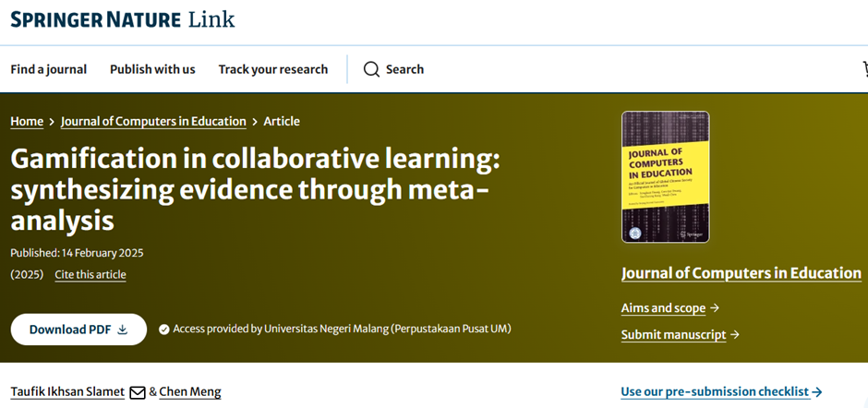Open Use our pre-submission checklist link

click(721, 392)
